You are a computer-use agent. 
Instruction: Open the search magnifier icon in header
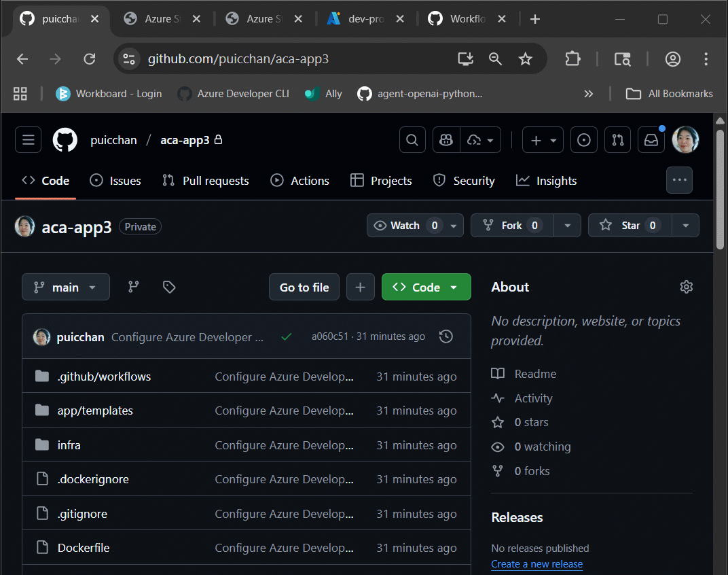[x=412, y=139]
